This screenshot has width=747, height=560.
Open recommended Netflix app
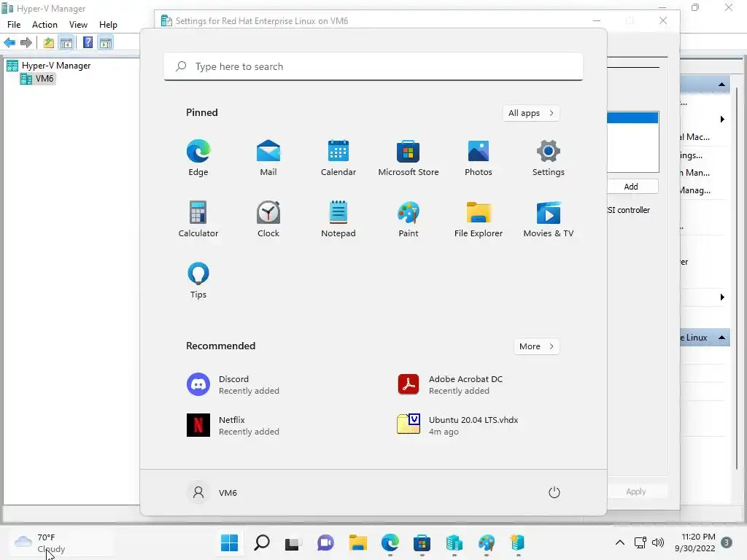[x=233, y=426]
